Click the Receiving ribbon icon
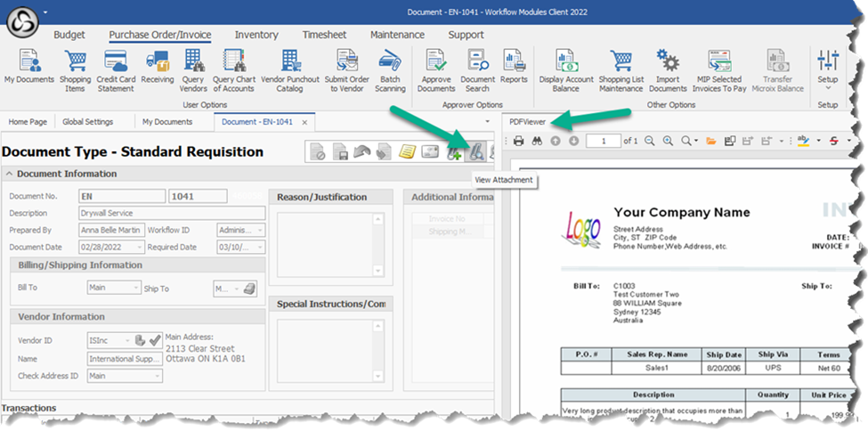This screenshot has width=868, height=431. [158, 70]
